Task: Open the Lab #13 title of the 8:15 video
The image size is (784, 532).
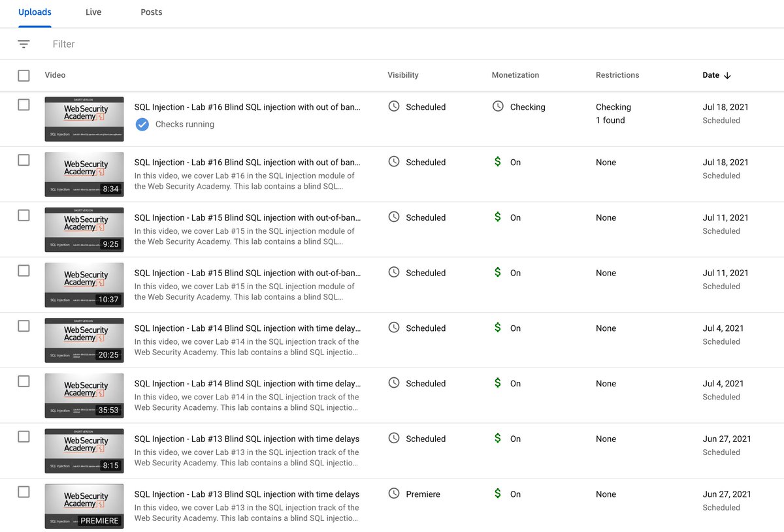Action: click(247, 439)
